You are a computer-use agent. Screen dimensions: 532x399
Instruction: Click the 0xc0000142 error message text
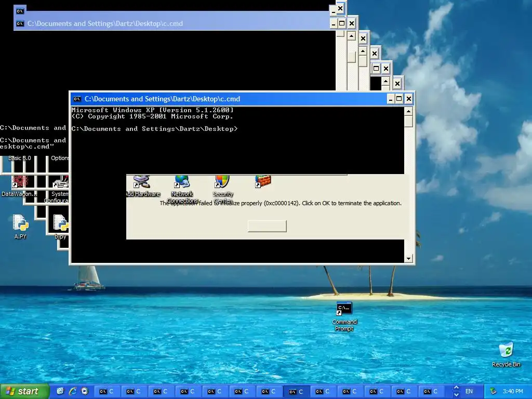[x=281, y=203]
